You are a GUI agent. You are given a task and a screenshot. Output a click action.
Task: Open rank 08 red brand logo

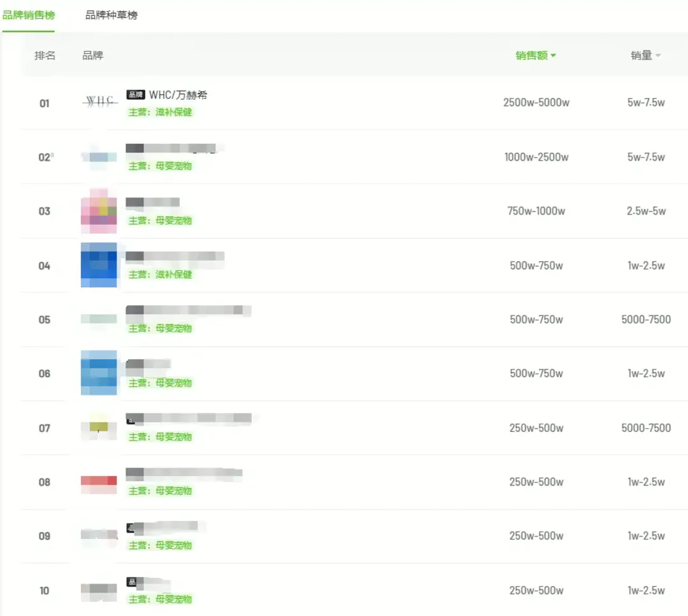point(99,484)
